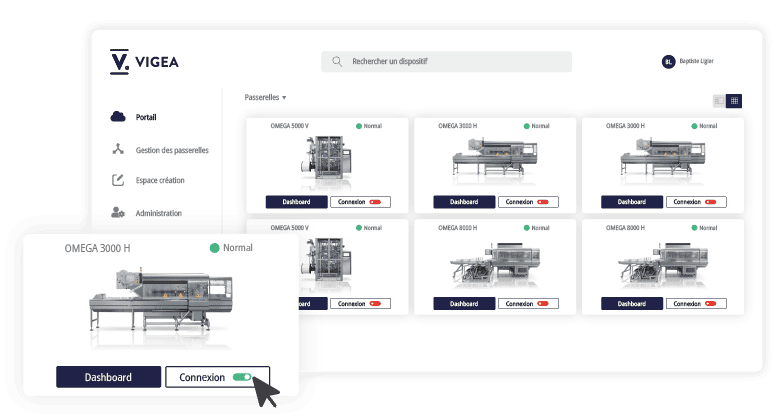Image resolution: width=773 pixels, height=420 pixels.
Task: Open Dashboard on the middle OMEGA 8000 H card
Action: pos(464,304)
